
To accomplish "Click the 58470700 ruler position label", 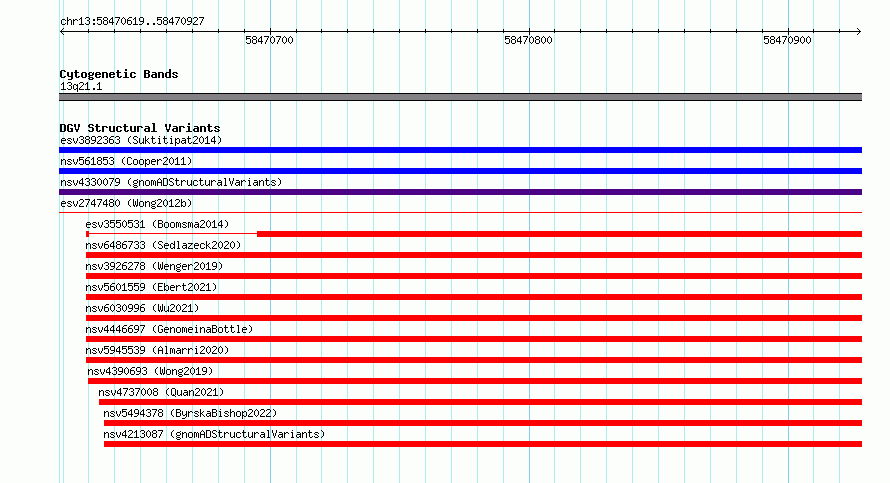I will 269,40.
